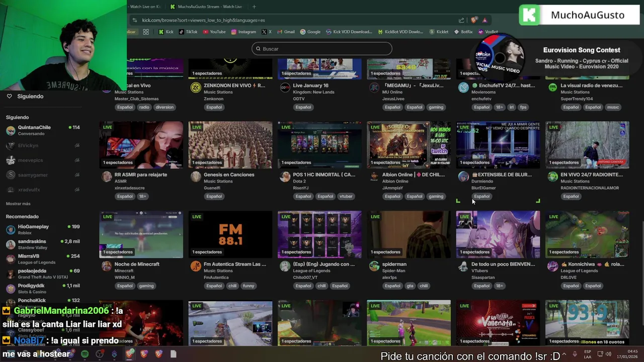This screenshot has width=644, height=362.
Task: Click the Fm Autentica channel avatar
Action: coord(196,266)
